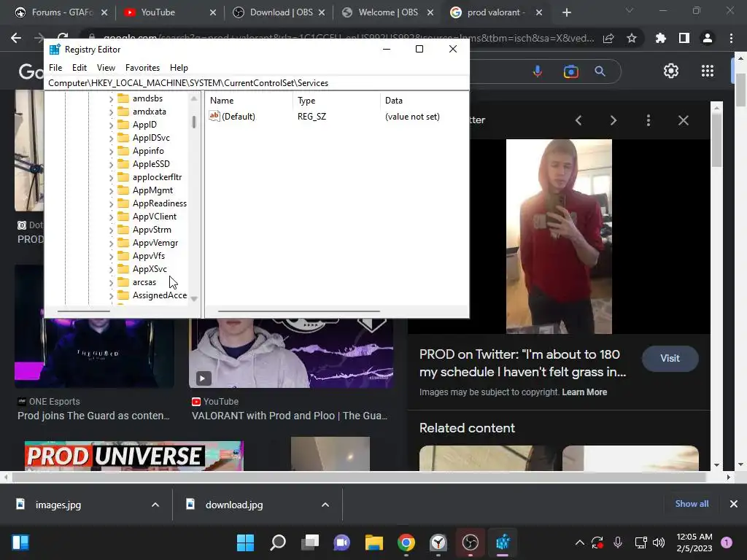Viewport: 747px width, 560px height.
Task: Expand the applockerfltr registry key
Action: tap(111, 178)
